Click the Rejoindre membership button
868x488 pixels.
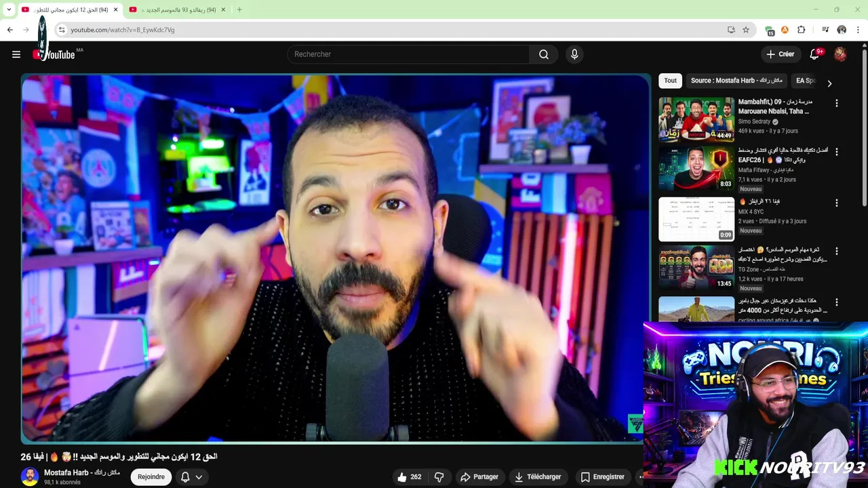click(x=151, y=477)
